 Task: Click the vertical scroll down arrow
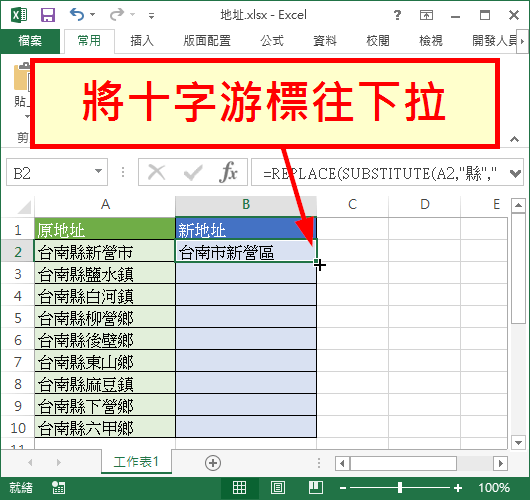coord(518,442)
